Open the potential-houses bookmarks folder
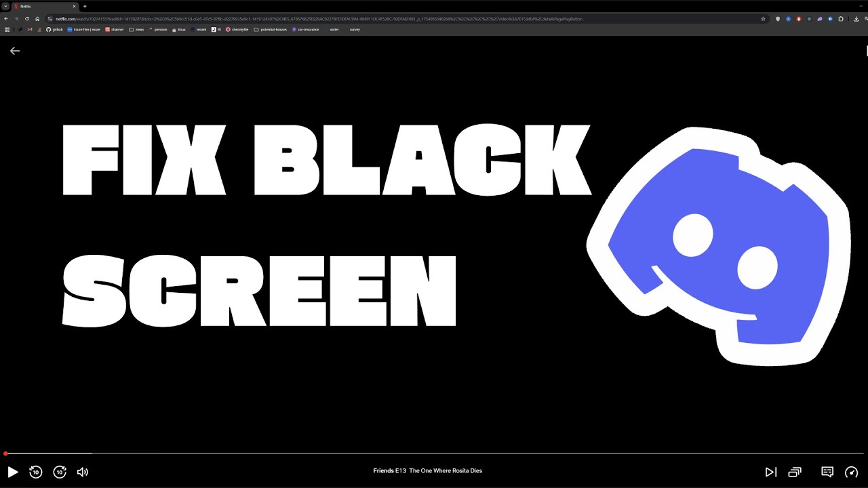 [x=270, y=30]
